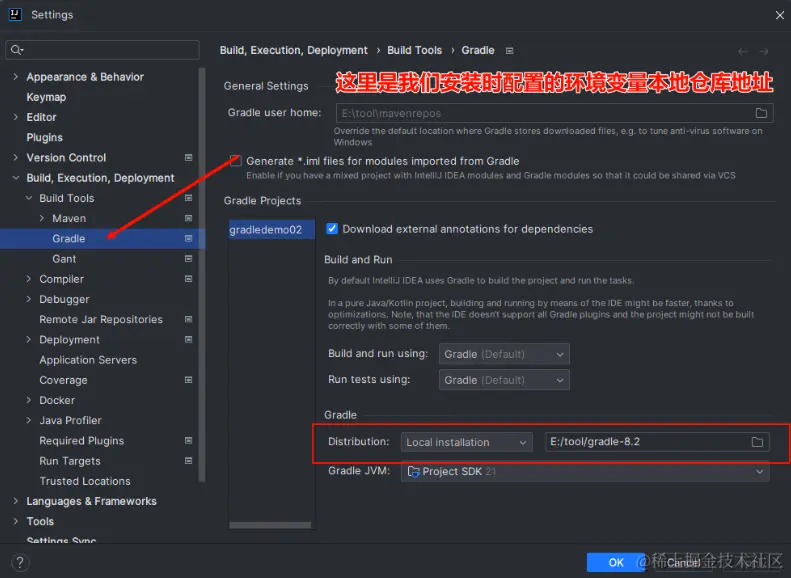Select Gant under Build Tools

coord(64,259)
